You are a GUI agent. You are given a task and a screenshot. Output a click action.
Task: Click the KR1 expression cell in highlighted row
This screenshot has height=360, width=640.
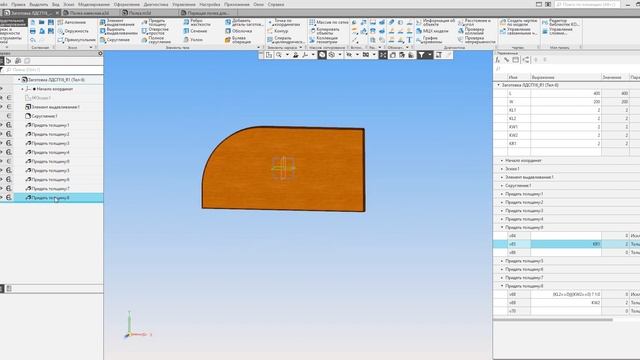[x=566, y=244]
